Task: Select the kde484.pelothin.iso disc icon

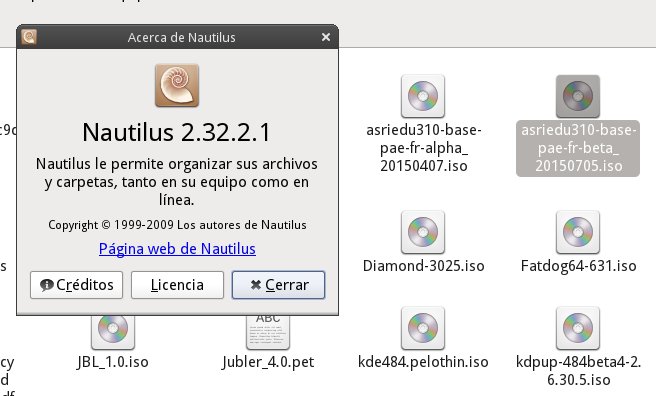Action: coord(423,328)
